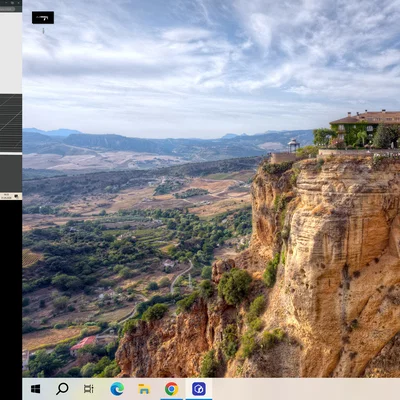Launch Microsoft Edge from taskbar
400x400 pixels.
[x=117, y=389]
